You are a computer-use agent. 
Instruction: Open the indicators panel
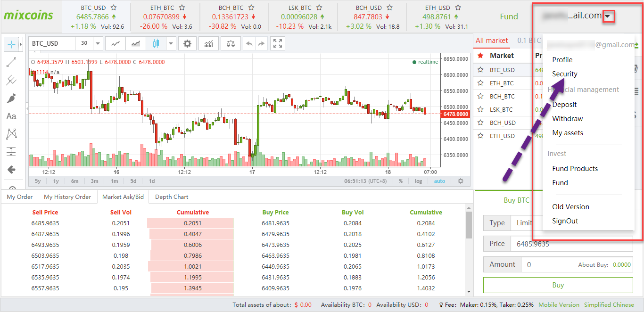pyautogui.click(x=208, y=44)
